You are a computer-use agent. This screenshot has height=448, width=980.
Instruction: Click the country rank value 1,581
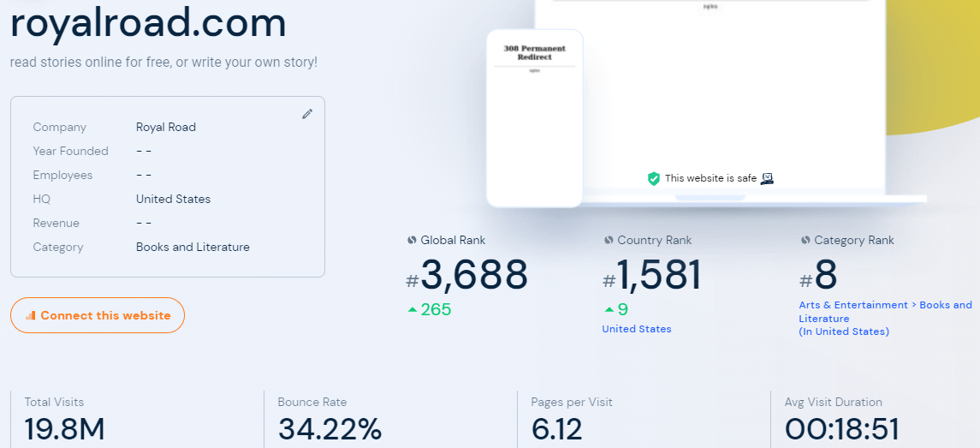(659, 275)
